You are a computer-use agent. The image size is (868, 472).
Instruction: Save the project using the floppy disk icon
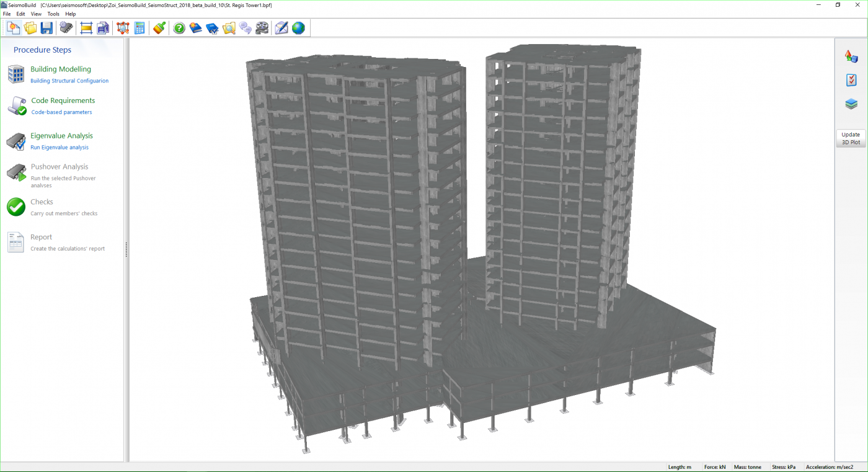46,28
